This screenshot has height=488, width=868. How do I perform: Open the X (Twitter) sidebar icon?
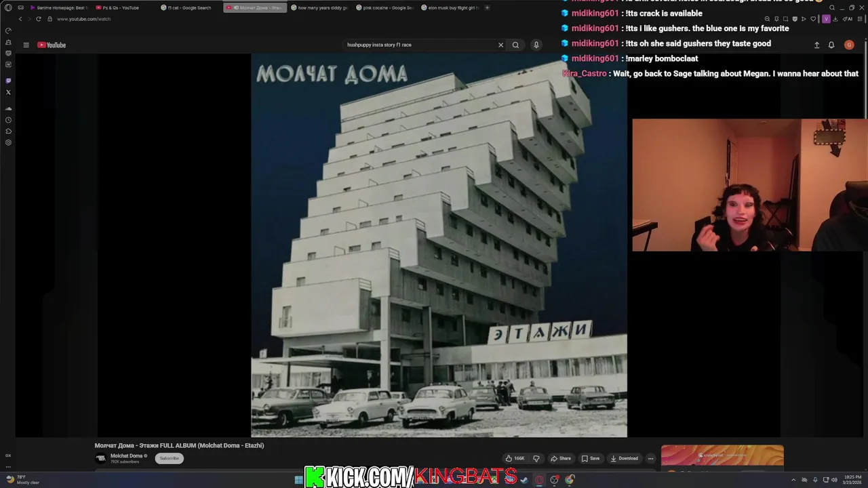click(8, 92)
